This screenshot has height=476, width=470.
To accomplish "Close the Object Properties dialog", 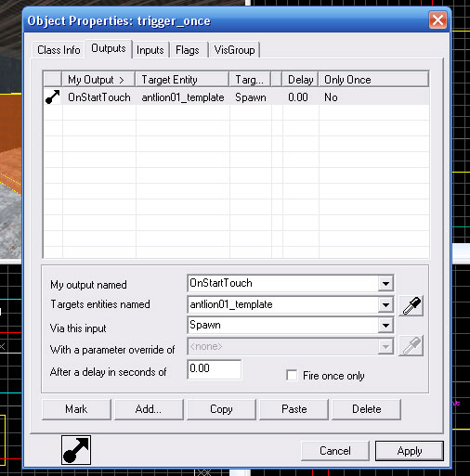I will pyautogui.click(x=437, y=20).
